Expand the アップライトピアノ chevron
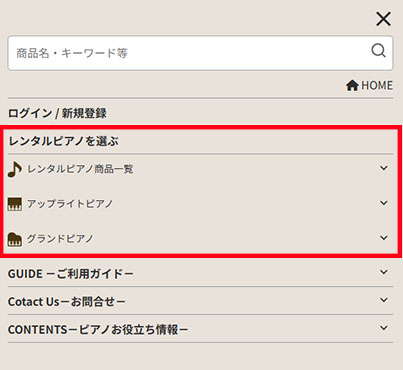Viewport: 403px width, 370px height. [384, 203]
